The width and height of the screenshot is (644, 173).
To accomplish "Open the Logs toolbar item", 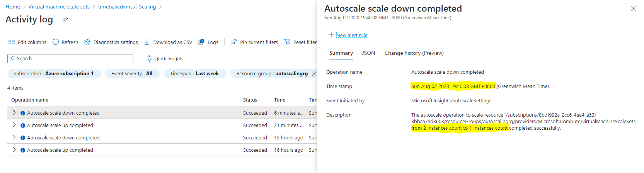I will tap(208, 42).
